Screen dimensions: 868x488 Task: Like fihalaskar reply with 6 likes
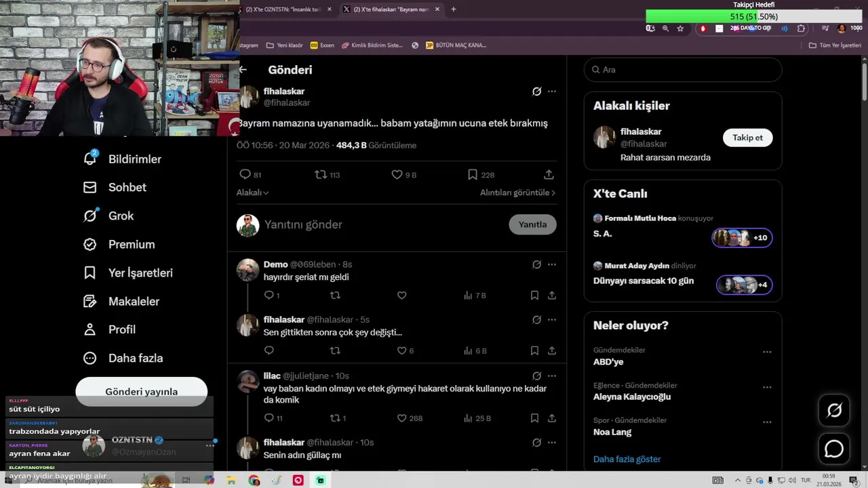click(x=405, y=351)
